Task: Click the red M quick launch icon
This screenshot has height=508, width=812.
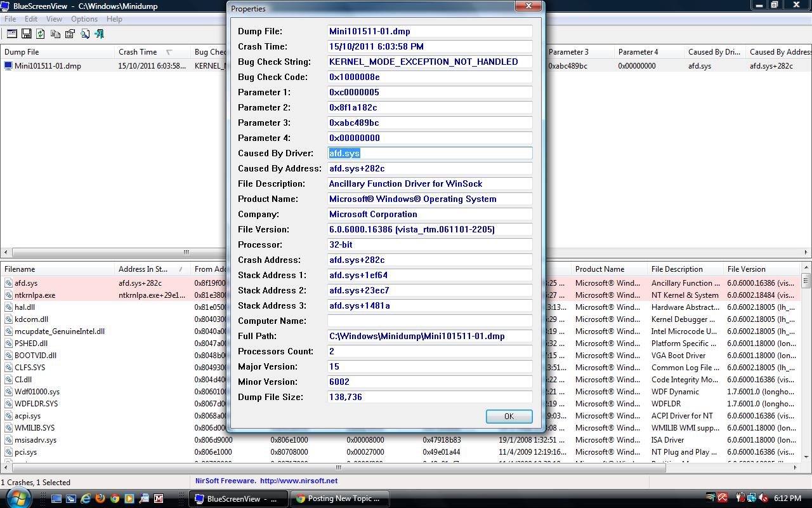Action: tap(159, 499)
